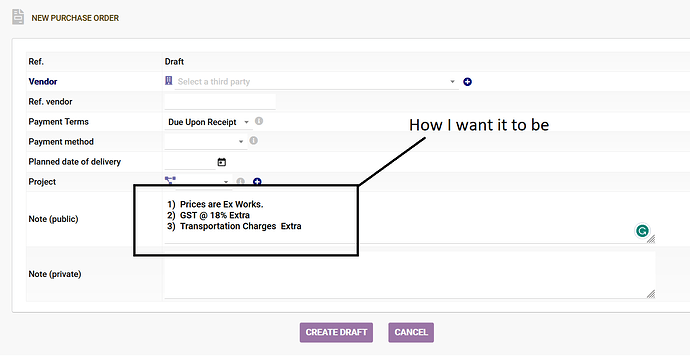
Task: Focus the Ref. vendor input field
Action: (x=220, y=102)
